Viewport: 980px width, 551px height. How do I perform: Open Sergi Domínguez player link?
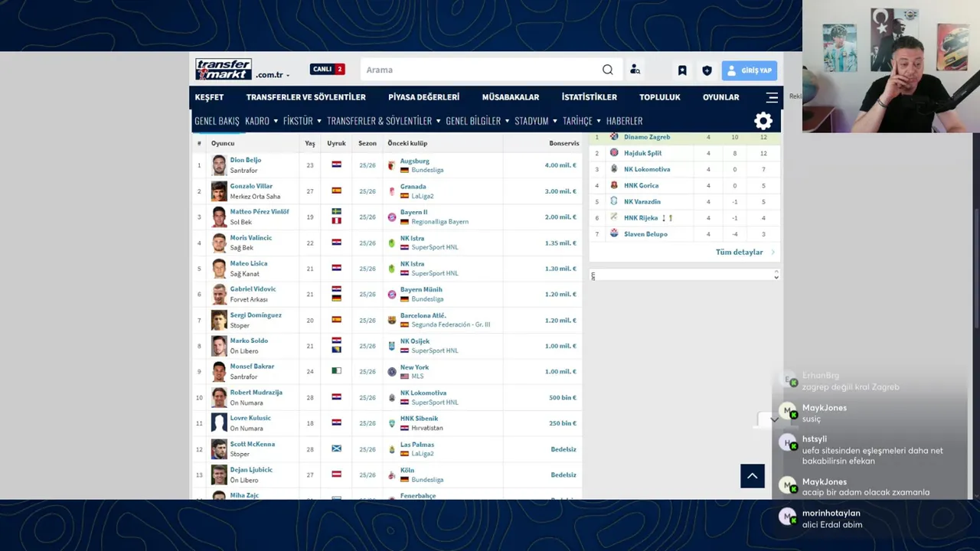[256, 315]
